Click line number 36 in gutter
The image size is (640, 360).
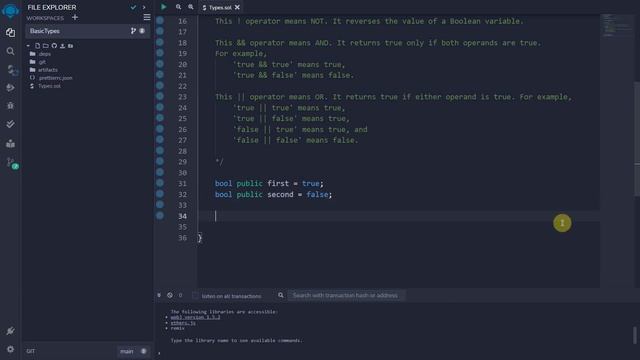(x=182, y=238)
